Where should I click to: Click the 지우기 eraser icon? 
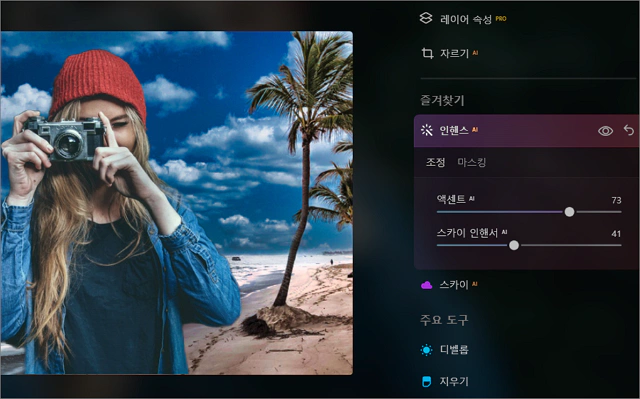(x=427, y=381)
